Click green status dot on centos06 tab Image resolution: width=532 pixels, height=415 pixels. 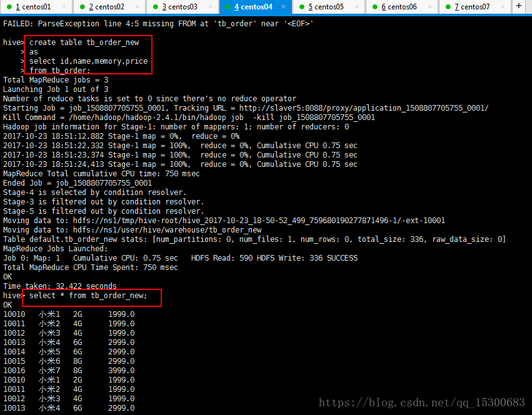(375, 7)
